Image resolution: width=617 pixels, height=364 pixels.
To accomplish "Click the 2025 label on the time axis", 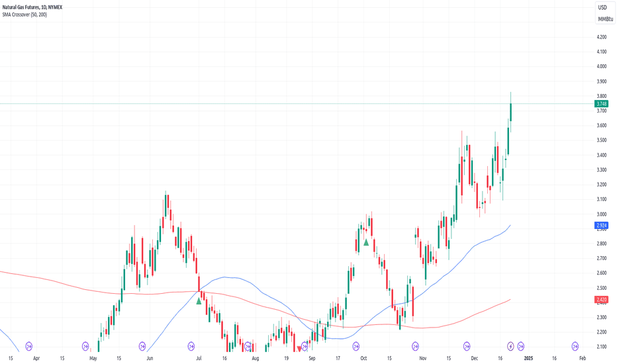I will click(528, 359).
